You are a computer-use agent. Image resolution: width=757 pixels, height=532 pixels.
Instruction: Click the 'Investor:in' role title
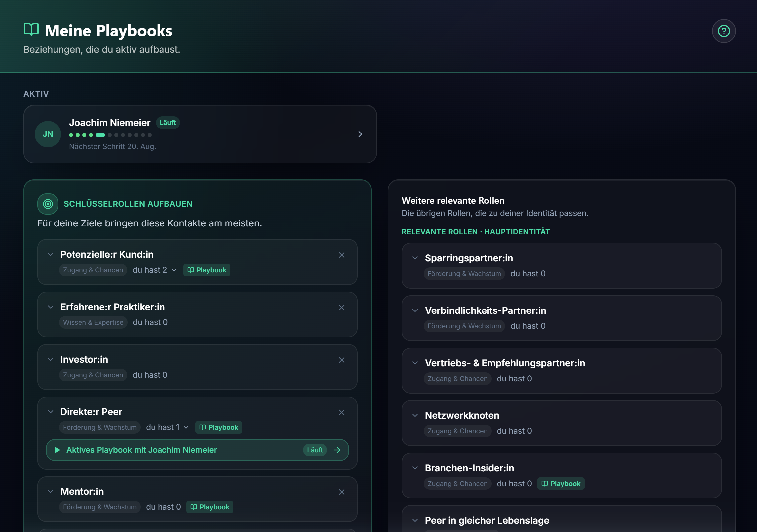(x=84, y=359)
